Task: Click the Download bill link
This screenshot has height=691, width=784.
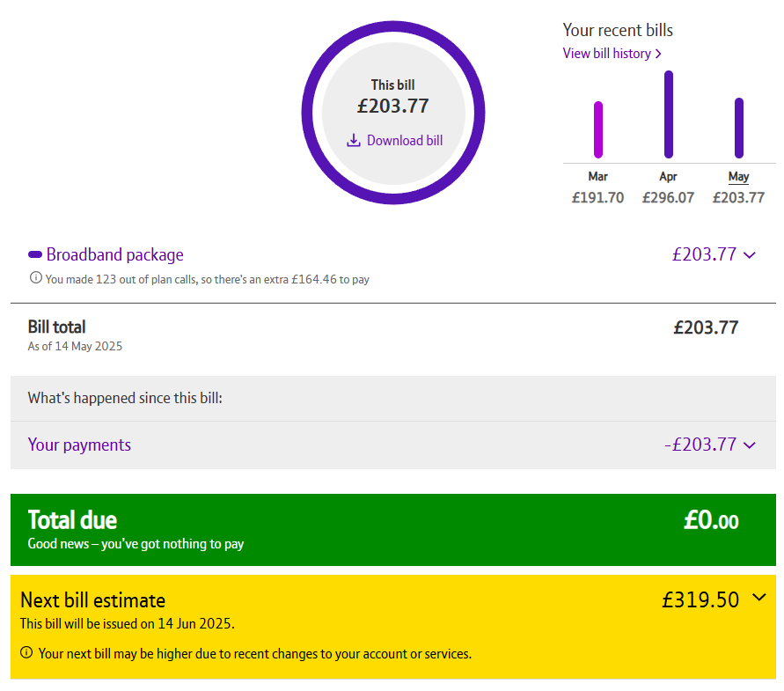Action: [x=405, y=140]
